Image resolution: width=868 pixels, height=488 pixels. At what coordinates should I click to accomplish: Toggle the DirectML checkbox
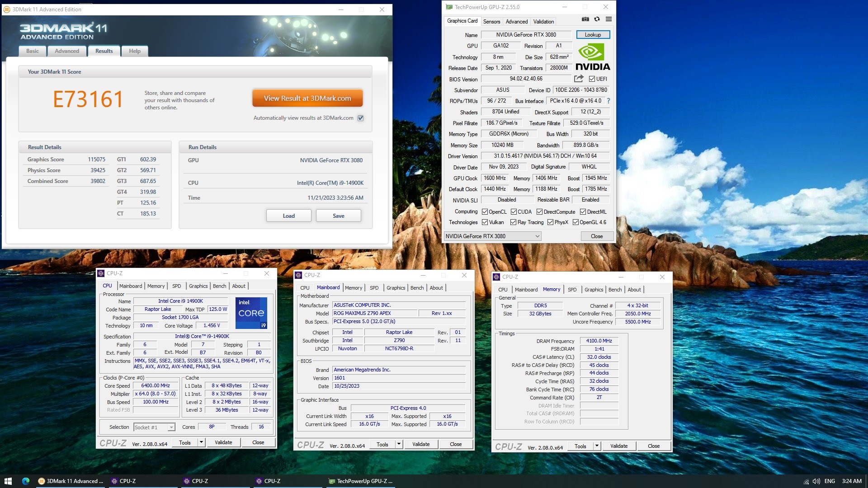[583, 212]
